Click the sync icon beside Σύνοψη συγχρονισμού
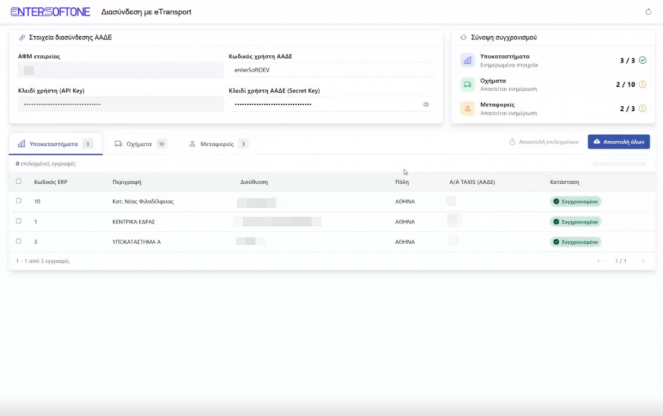 [x=463, y=38]
